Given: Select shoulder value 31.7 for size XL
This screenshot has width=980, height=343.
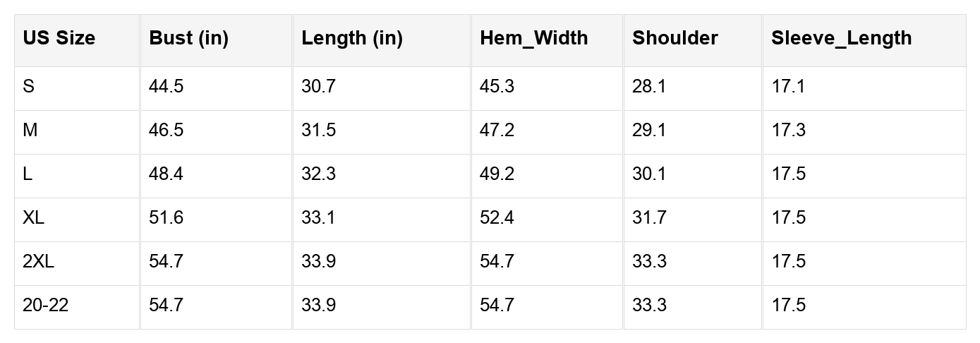Looking at the screenshot, I should (649, 218).
